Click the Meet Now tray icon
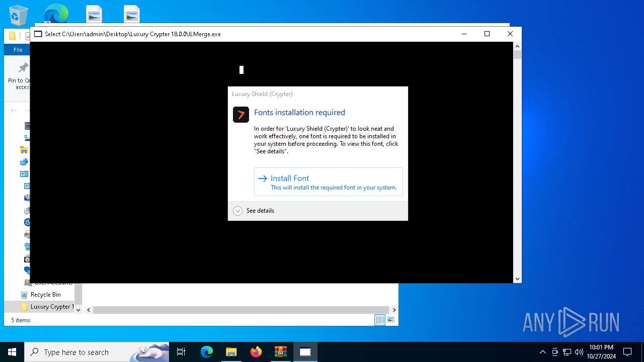This screenshot has width=644, height=362. (x=555, y=352)
